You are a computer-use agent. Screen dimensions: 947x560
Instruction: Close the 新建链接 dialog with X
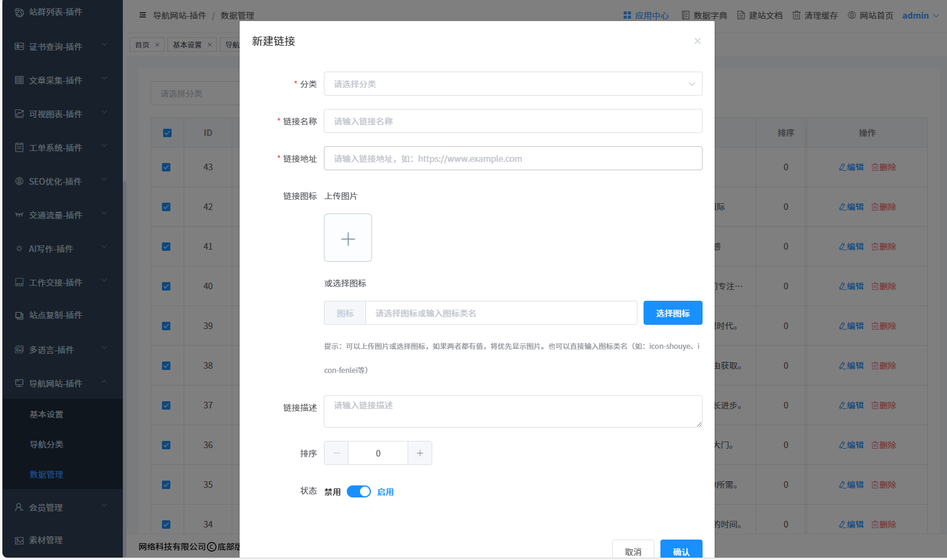tap(697, 41)
